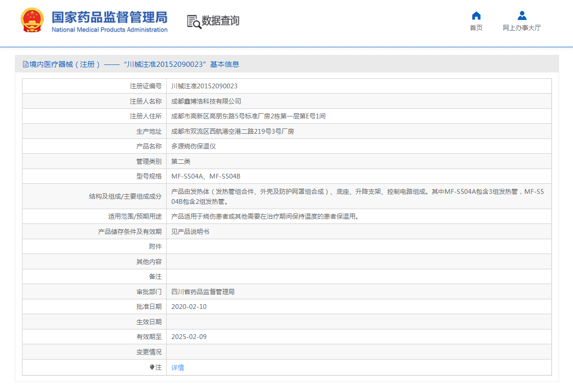Click the 首页 text label
This screenshot has height=392, width=573.
coord(476,28)
